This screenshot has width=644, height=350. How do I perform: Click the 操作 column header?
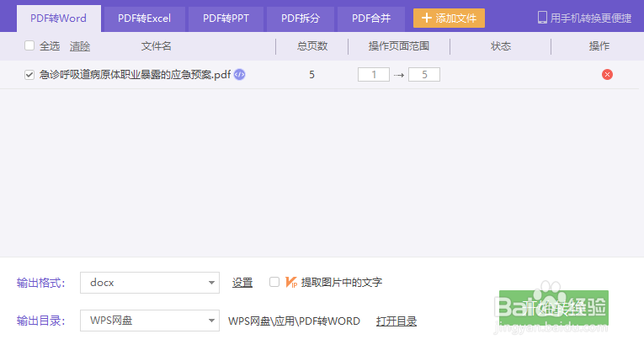[x=599, y=46]
